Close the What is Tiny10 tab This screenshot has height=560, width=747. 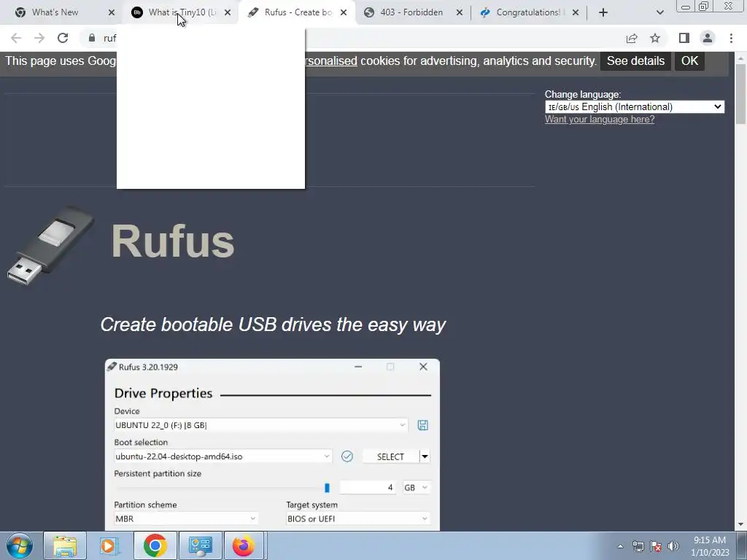228,12
